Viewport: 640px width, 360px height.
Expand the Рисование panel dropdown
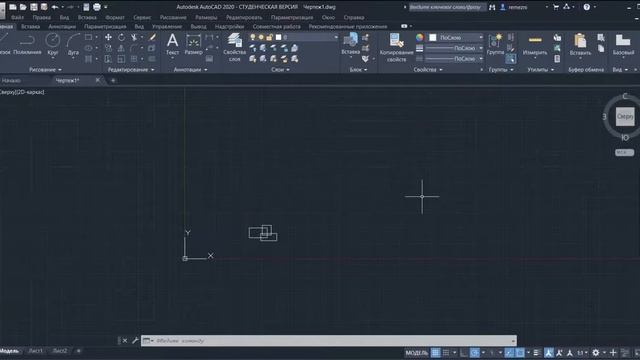tap(45, 70)
